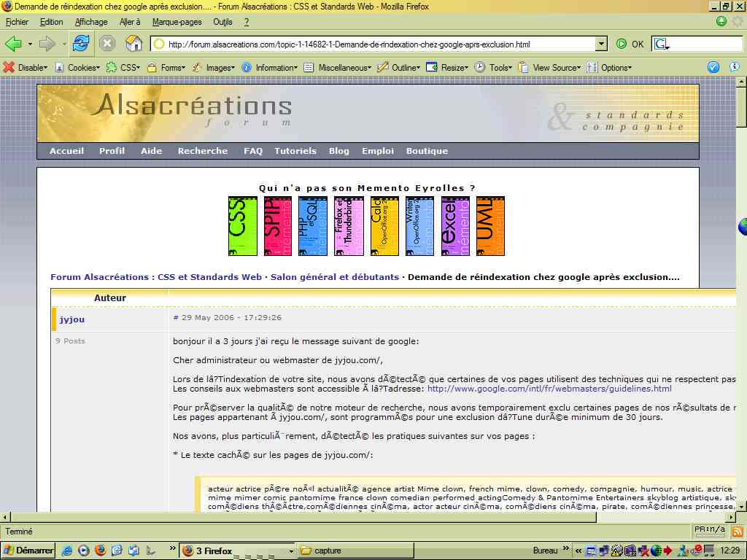Open the Salon général et débutants breadcrumb
The width and height of the screenshot is (747, 560).
pyautogui.click(x=335, y=277)
